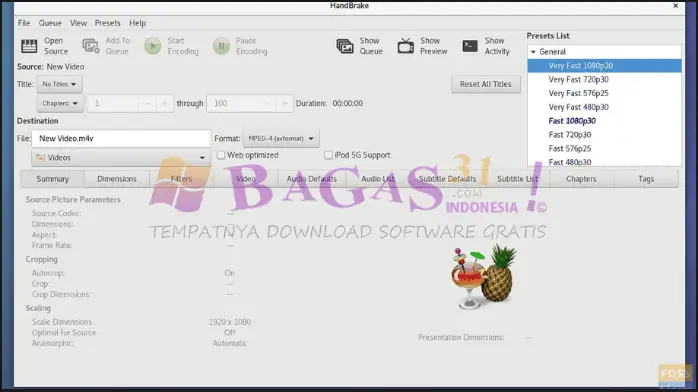Image resolution: width=698 pixels, height=392 pixels.
Task: Switch to the Audio Defaults tab
Action: click(312, 179)
